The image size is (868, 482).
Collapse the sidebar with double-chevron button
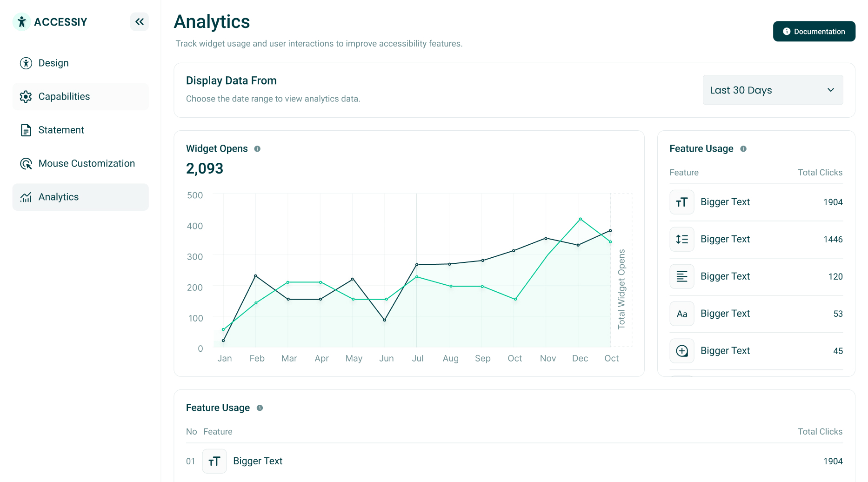click(140, 22)
